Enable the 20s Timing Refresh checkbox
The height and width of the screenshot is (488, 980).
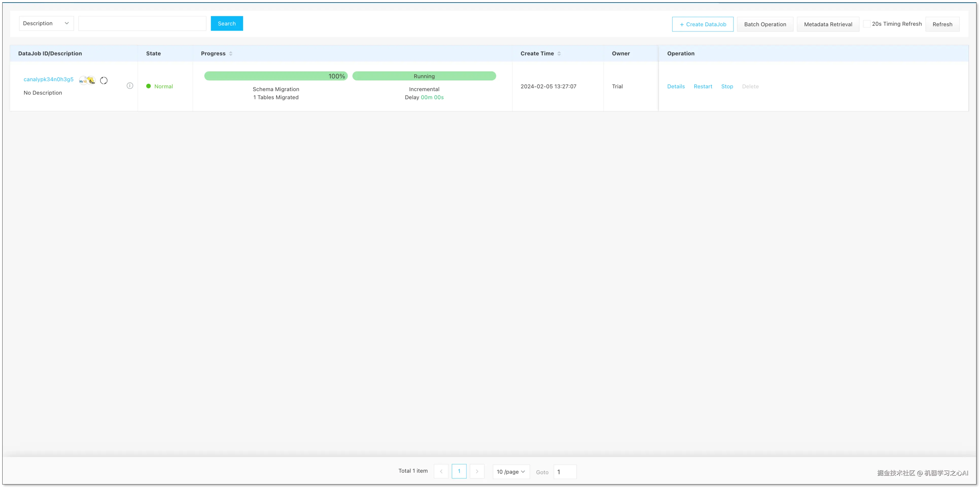click(x=867, y=24)
